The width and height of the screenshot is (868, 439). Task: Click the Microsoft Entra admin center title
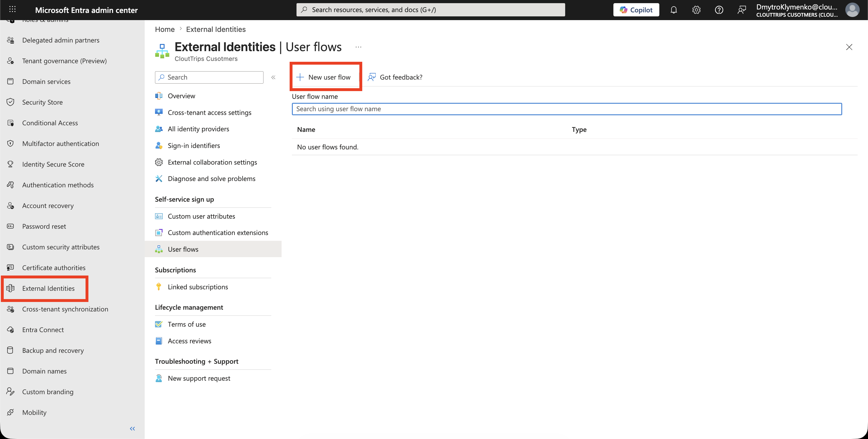tap(86, 10)
